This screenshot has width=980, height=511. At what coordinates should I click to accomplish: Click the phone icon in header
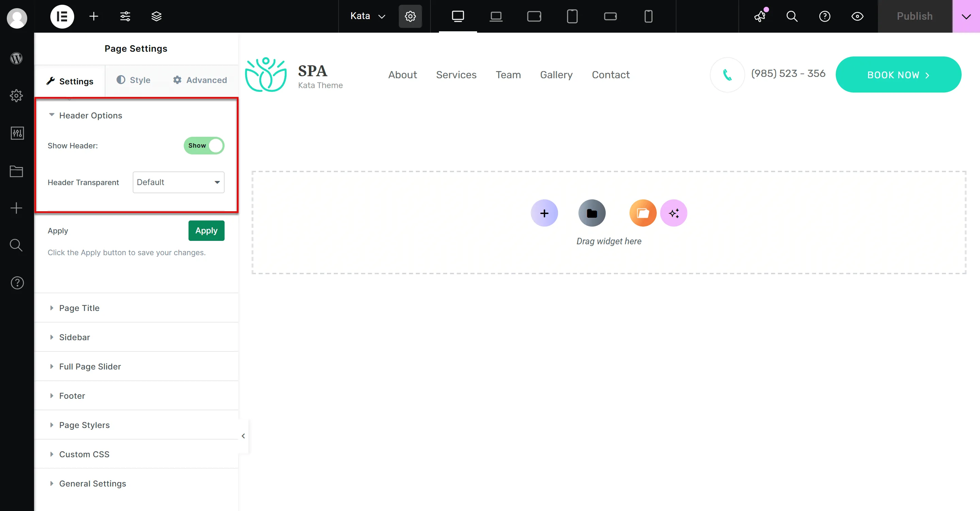pos(727,75)
